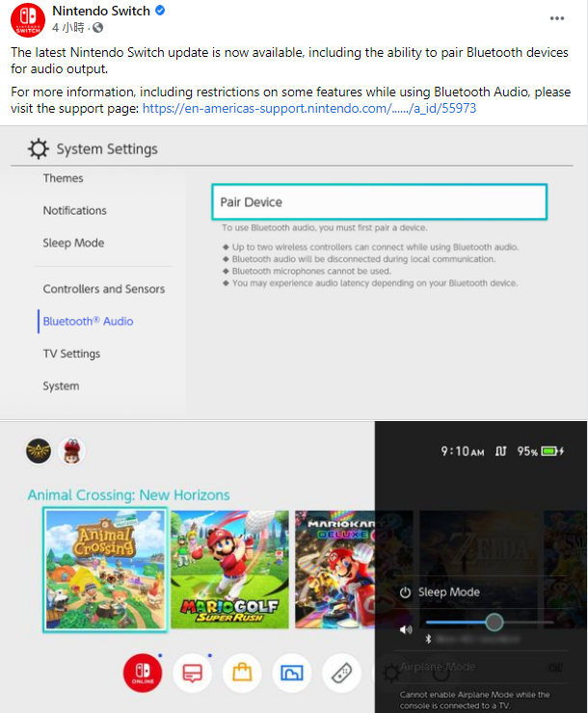Viewport: 588px width, 713px height.
Task: Click the System Settings gear icon
Action: pyautogui.click(x=39, y=148)
